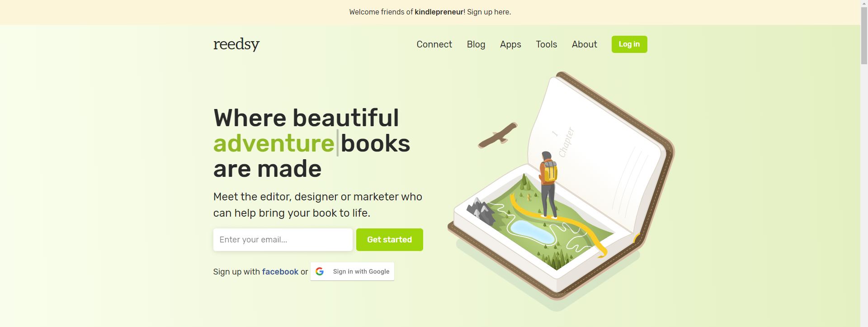Open the Blog page
Screen dimensions: 868x327
pyautogui.click(x=476, y=44)
